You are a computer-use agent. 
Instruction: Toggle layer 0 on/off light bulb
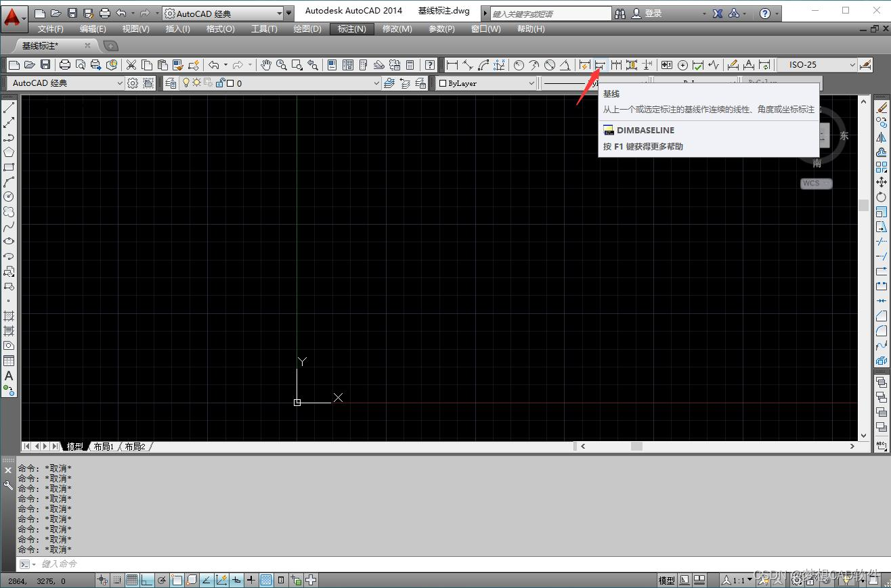tap(186, 83)
